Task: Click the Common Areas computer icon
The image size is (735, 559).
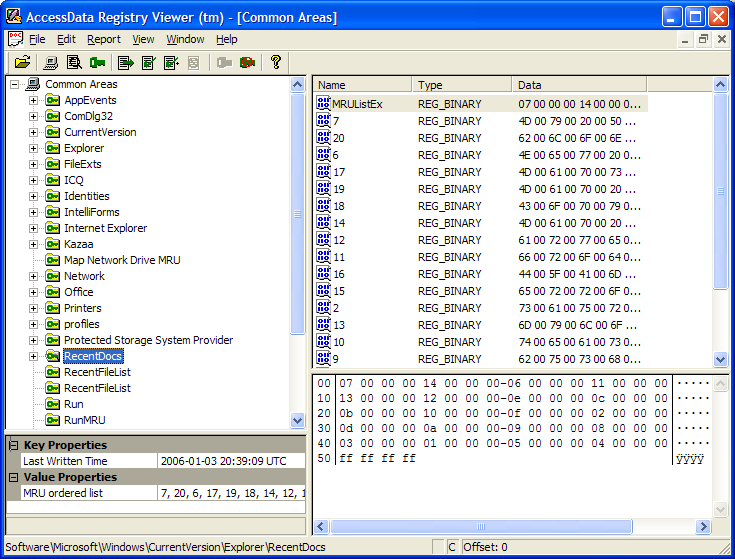Action: [x=33, y=84]
